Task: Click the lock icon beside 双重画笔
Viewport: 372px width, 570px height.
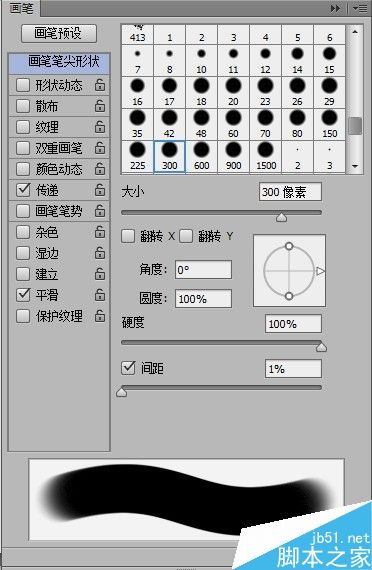Action: pyautogui.click(x=100, y=148)
